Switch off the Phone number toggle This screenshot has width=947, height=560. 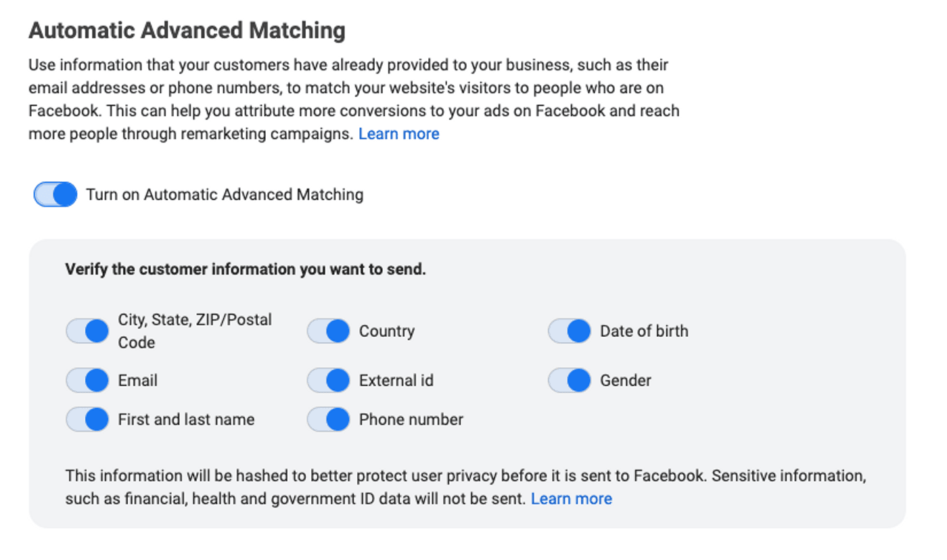(328, 419)
